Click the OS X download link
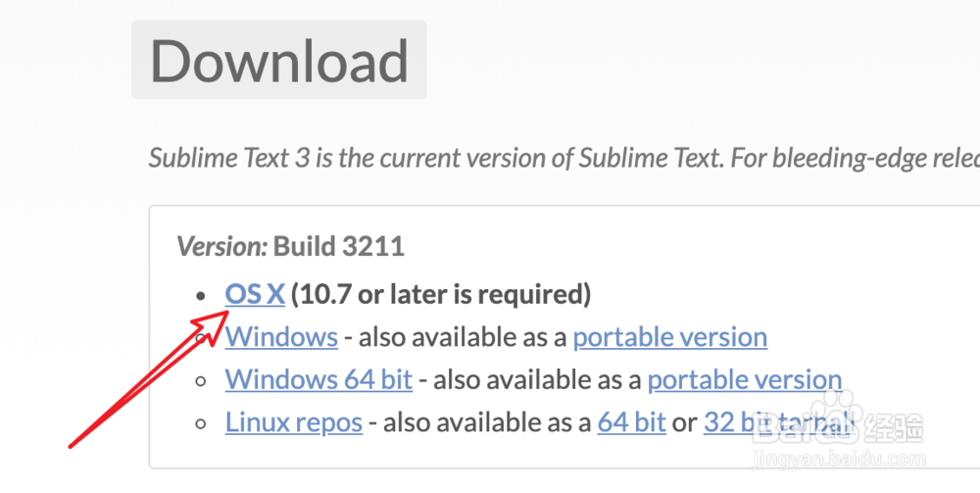 click(254, 293)
